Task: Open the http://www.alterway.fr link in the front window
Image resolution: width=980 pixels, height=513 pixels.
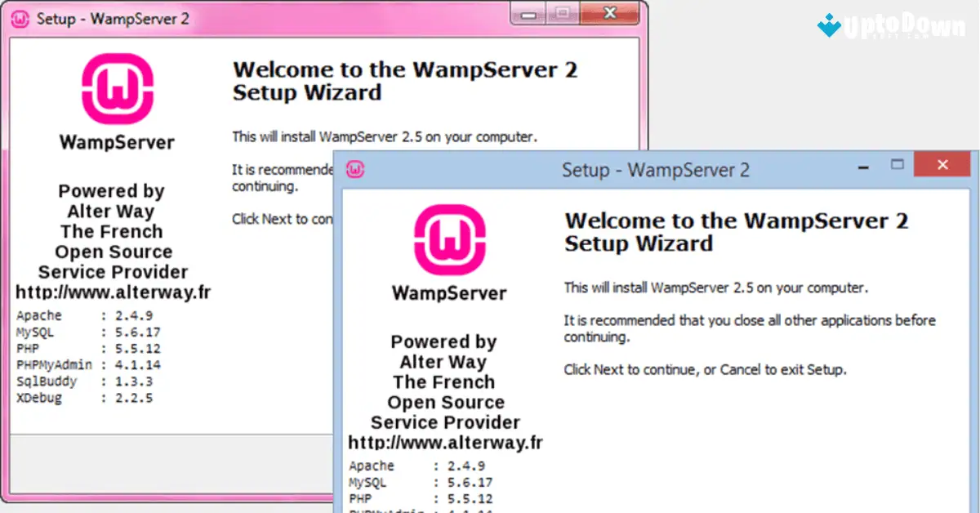Action: [446, 442]
